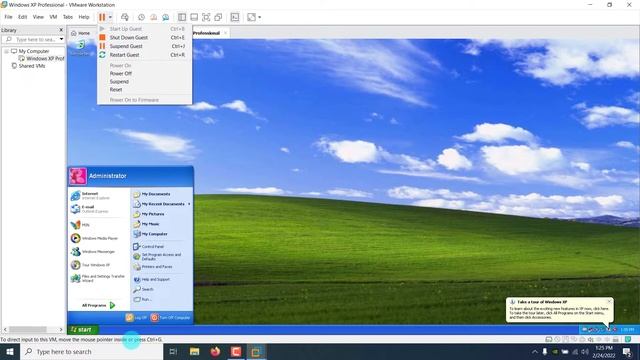Open Firefox from the host taskbar
This screenshot has width=640, height=360.
[216, 351]
